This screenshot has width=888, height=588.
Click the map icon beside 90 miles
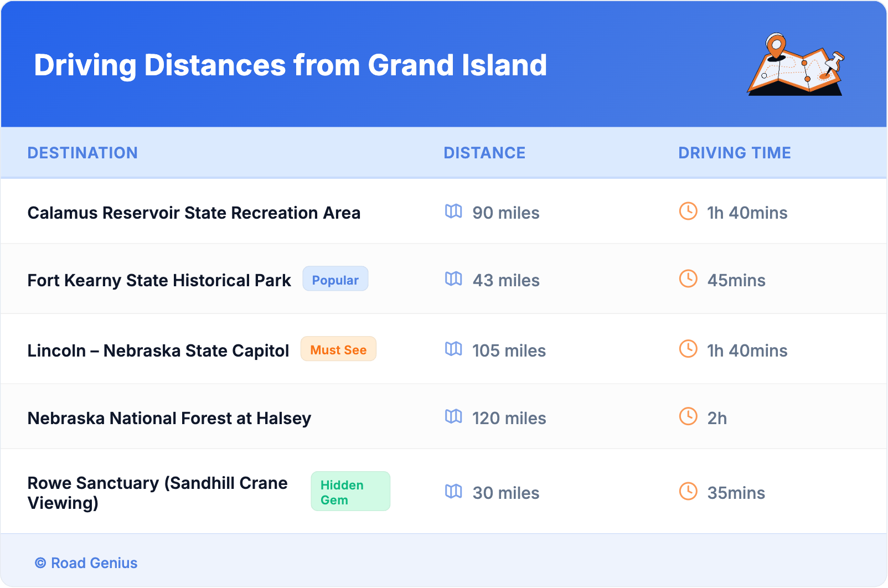point(453,212)
